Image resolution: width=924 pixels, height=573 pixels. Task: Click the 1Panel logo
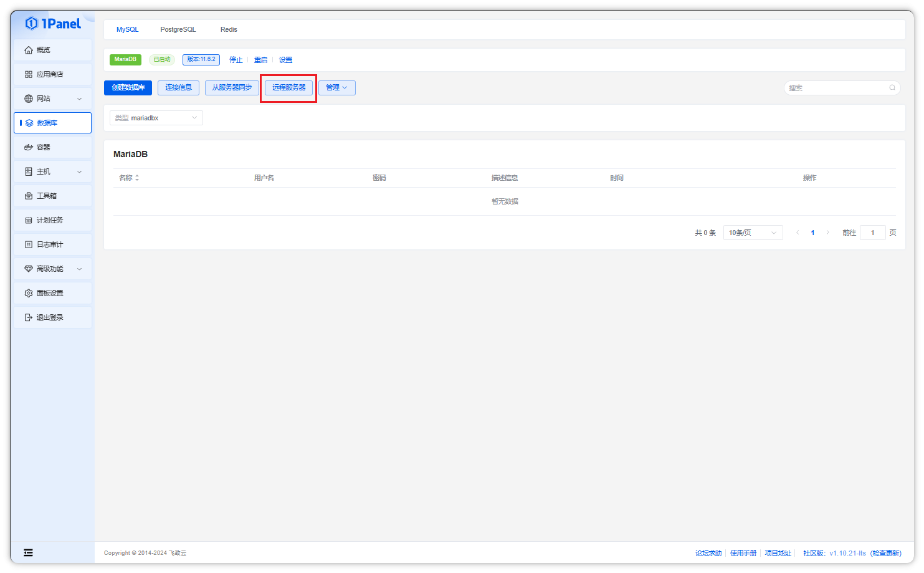click(x=53, y=24)
